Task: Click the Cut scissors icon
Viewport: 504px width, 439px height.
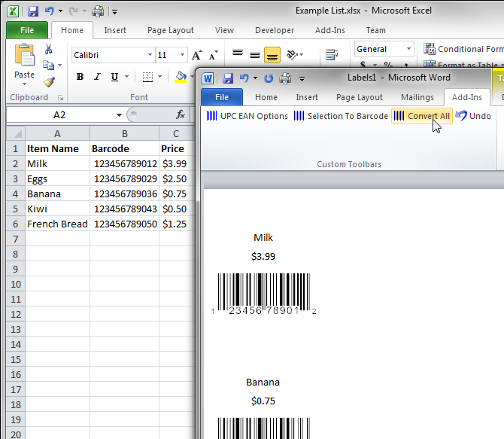Action: pyautogui.click(x=49, y=49)
